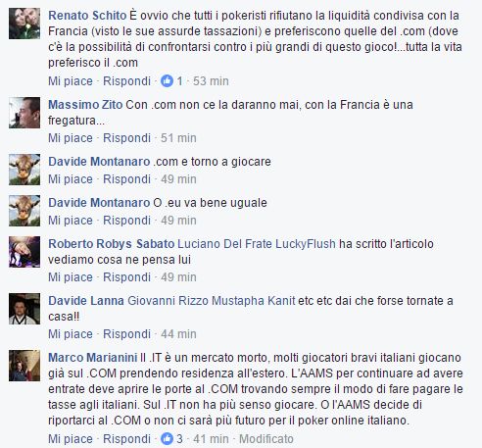Screen dimensions: 482x448
Task: Click 44 min timestamp on Davide Lanna's comment
Action: point(178,334)
